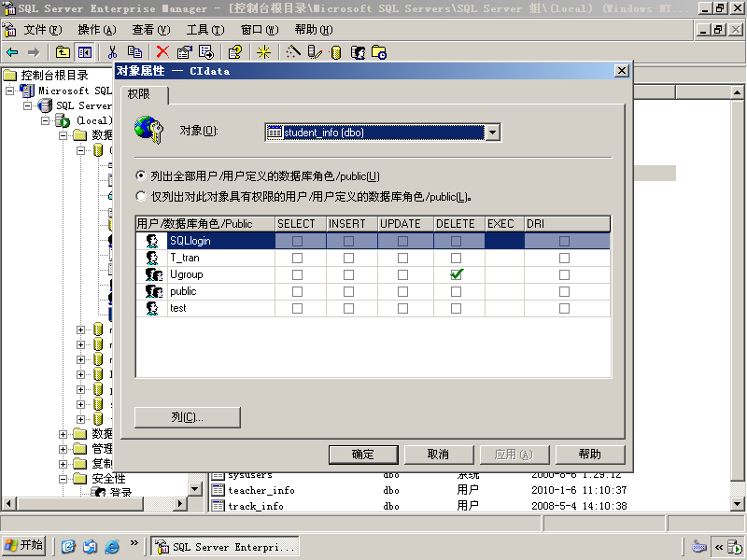
Task: Collapse the (local) server node
Action: pos(45,120)
